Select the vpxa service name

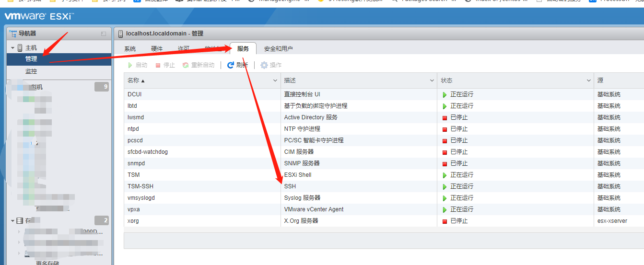click(x=133, y=209)
